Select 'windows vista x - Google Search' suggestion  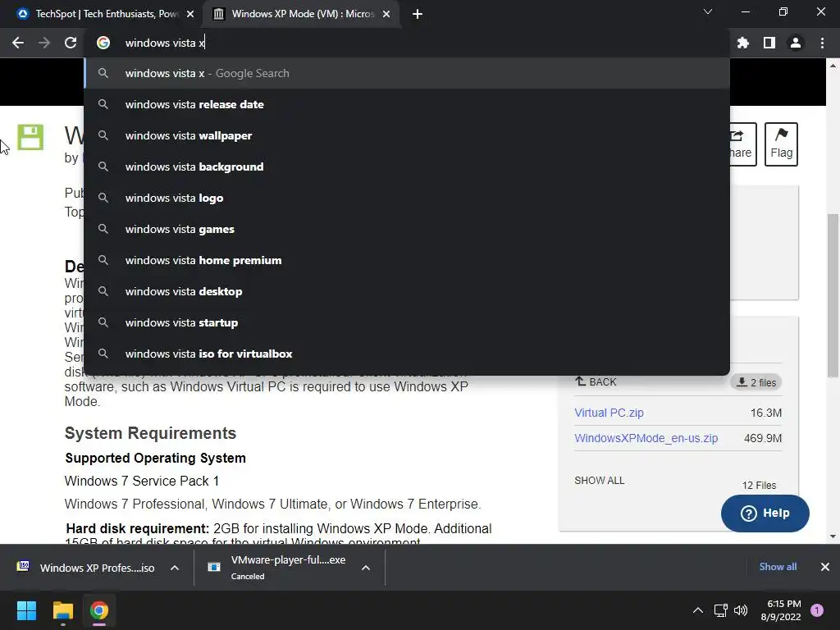(x=407, y=73)
